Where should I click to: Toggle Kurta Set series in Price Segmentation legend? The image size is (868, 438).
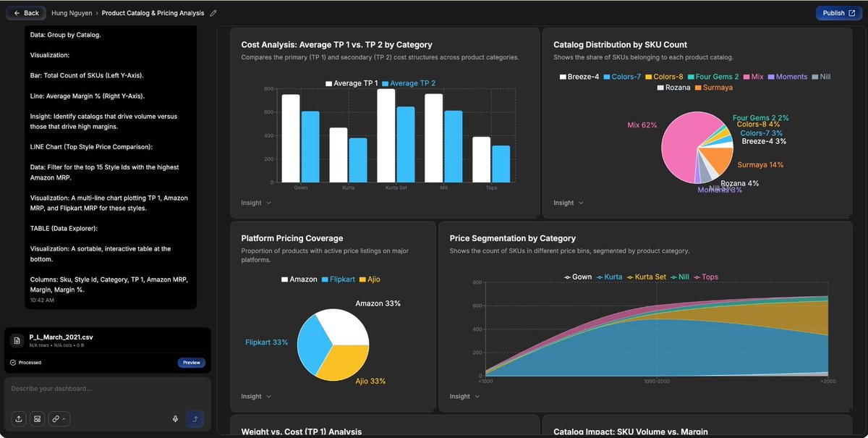pos(647,277)
